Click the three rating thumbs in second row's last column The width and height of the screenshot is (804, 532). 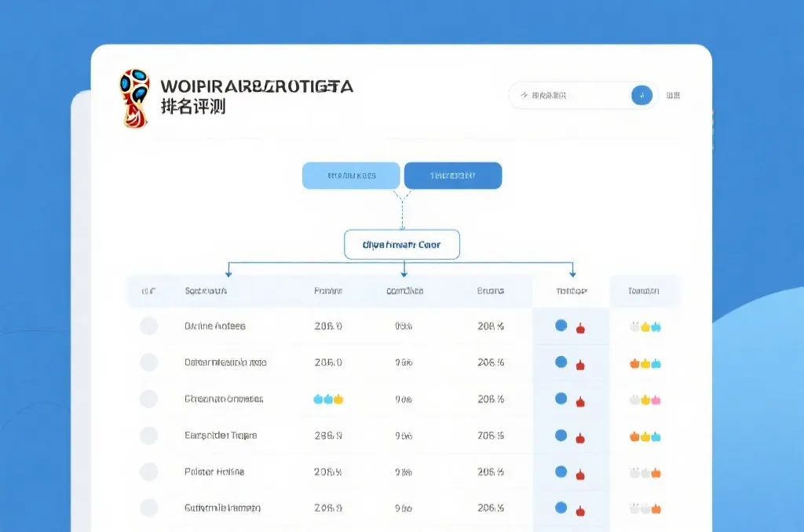(645, 363)
